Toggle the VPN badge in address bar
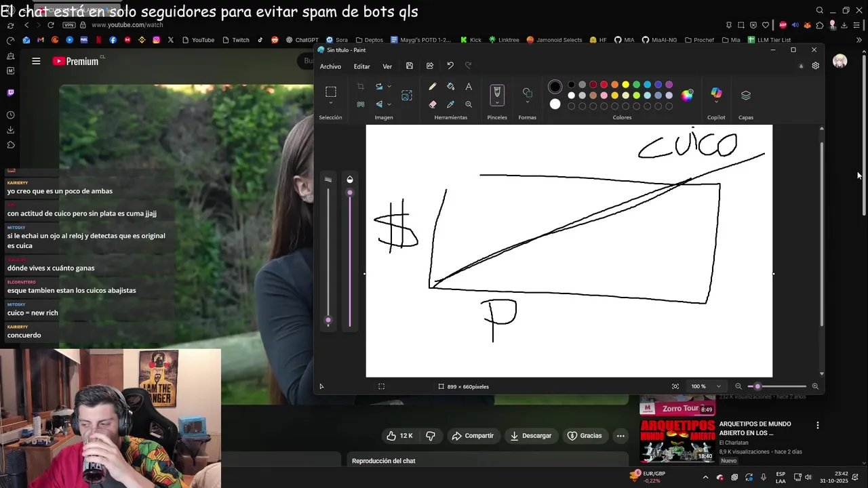This screenshot has height=488, width=868. pos(68,25)
